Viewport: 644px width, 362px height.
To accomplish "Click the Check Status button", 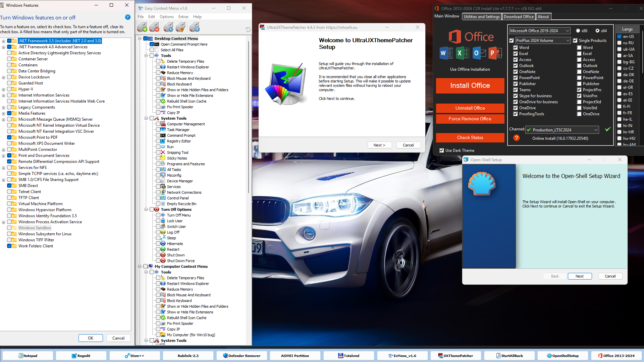I will tap(470, 137).
